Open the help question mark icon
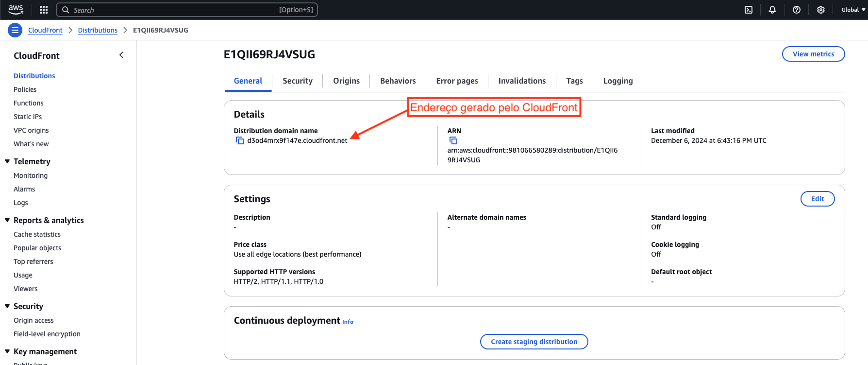The height and width of the screenshot is (365, 868). (x=797, y=10)
